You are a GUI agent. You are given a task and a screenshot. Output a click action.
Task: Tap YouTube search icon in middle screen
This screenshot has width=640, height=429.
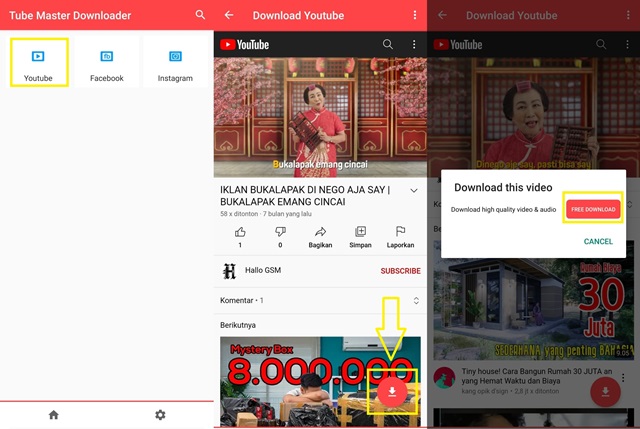(x=388, y=44)
